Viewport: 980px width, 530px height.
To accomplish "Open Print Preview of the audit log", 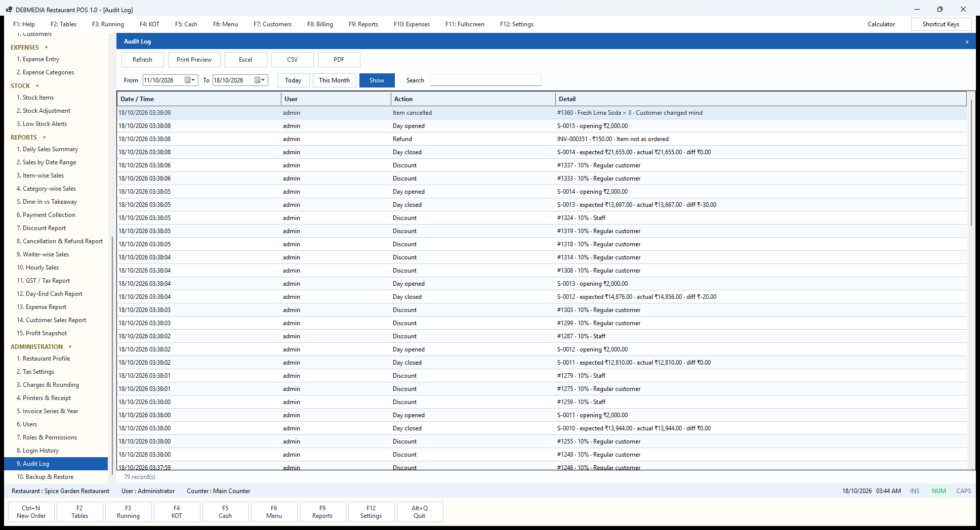I will tap(194, 60).
